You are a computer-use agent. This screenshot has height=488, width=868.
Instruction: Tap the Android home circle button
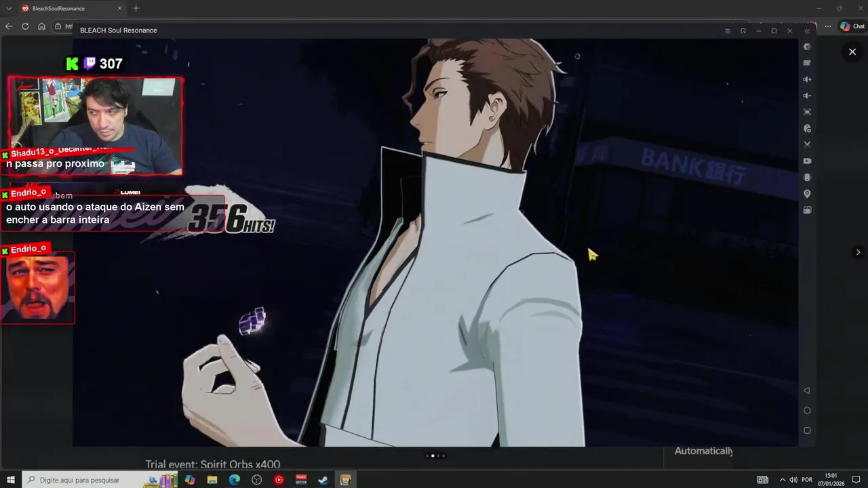(807, 411)
